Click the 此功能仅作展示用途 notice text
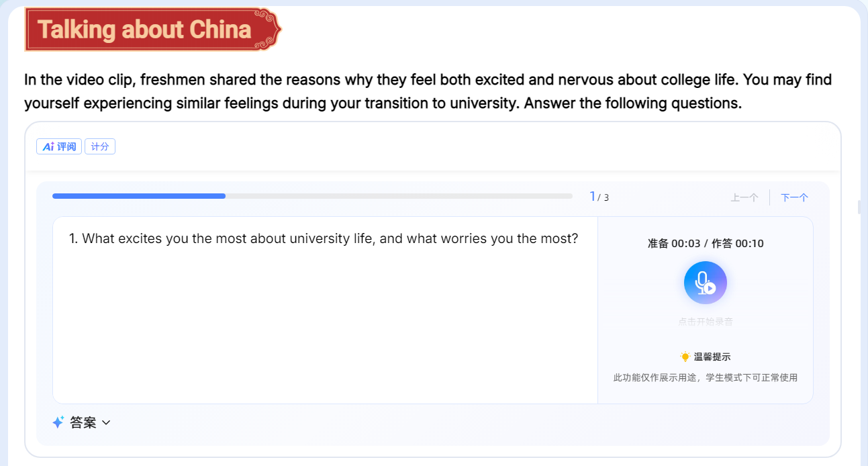Viewport: 868px width, 466px height. point(706,377)
